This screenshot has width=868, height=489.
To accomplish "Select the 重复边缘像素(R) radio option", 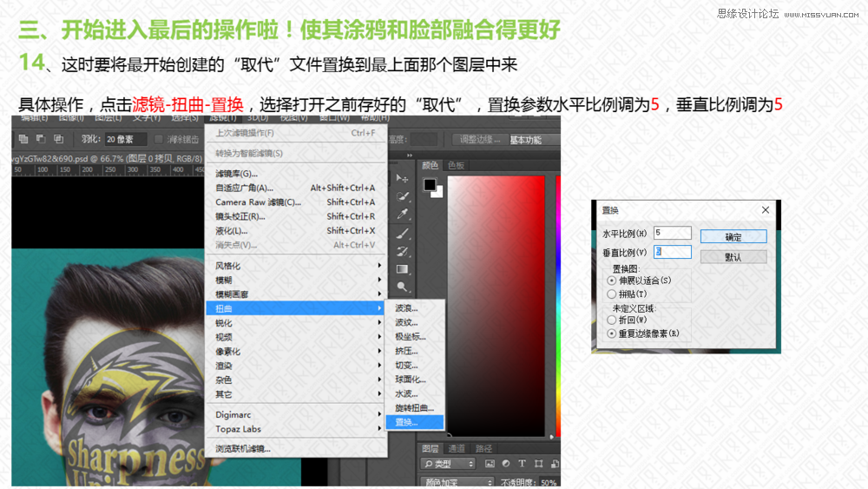I will [612, 334].
